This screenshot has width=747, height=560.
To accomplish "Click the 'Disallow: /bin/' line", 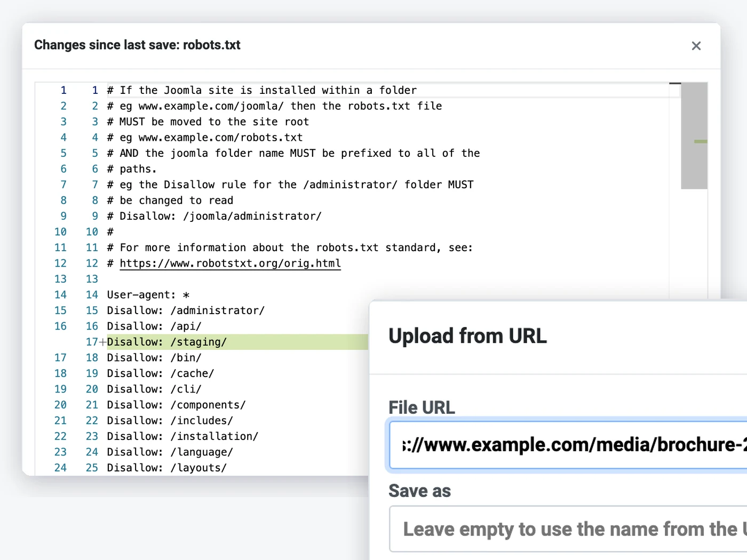I will (x=154, y=358).
